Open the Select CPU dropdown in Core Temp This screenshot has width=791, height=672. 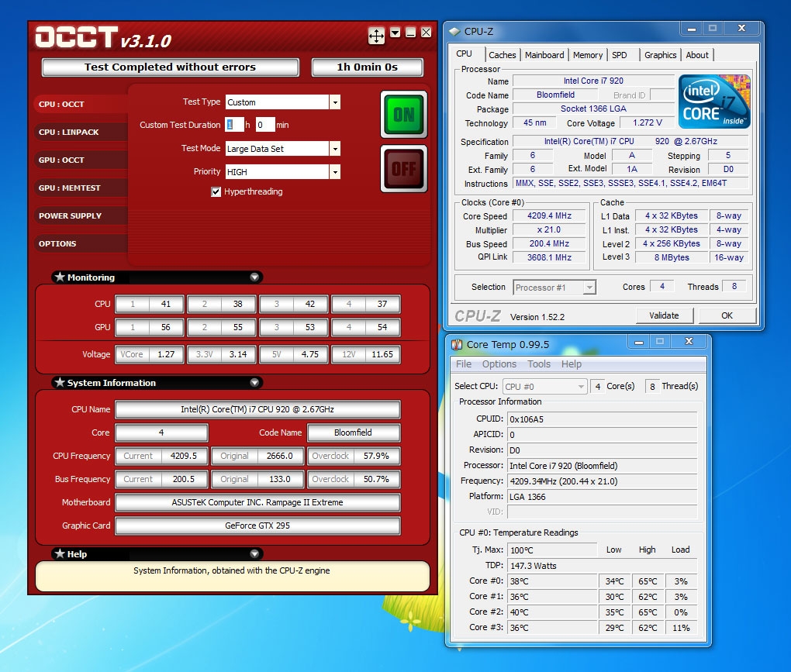[x=545, y=387]
